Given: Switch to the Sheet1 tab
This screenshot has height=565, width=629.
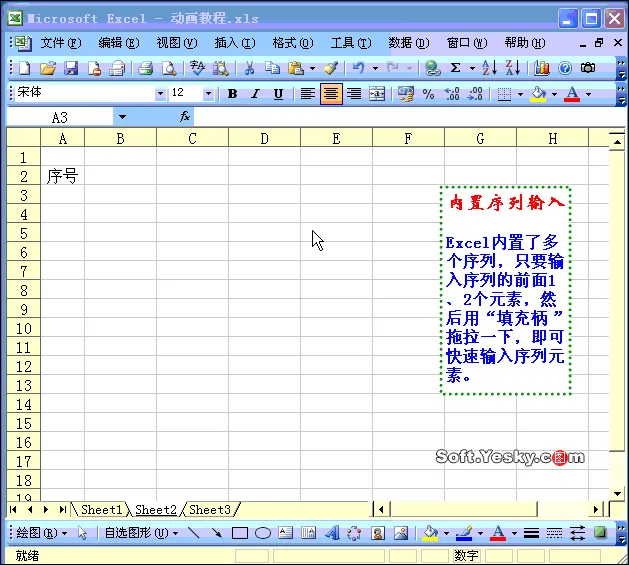Looking at the screenshot, I should point(101,510).
